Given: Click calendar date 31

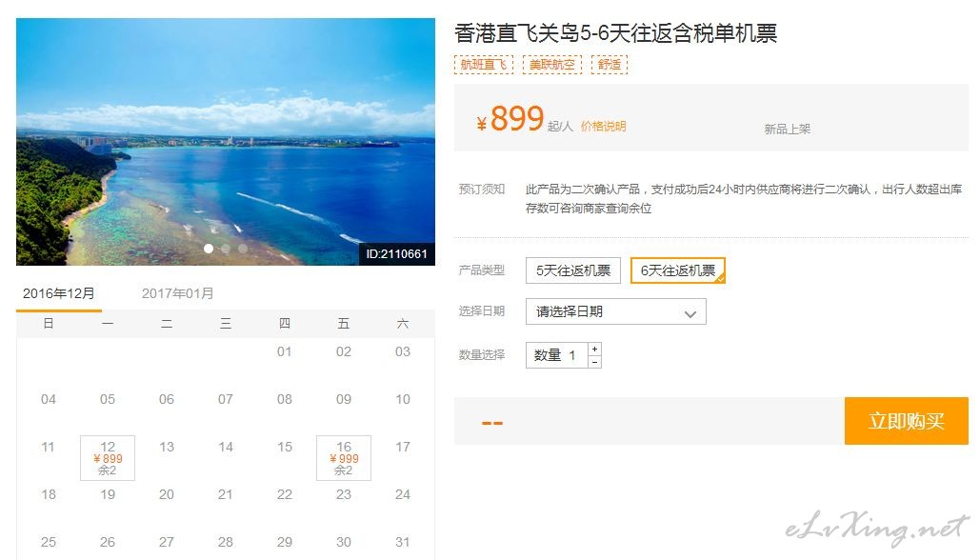Looking at the screenshot, I should point(403,542).
